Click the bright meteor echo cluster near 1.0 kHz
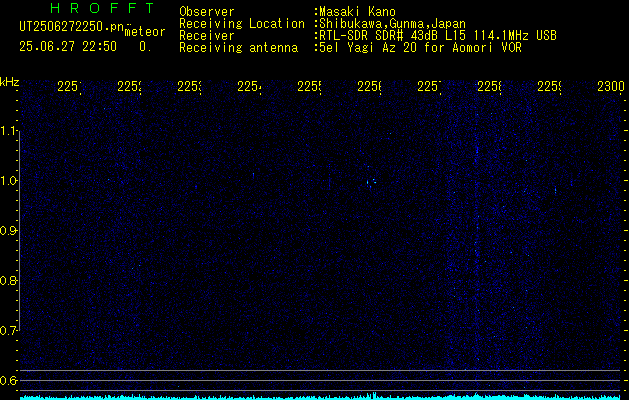Screen dimensions: 629x400 371,182
